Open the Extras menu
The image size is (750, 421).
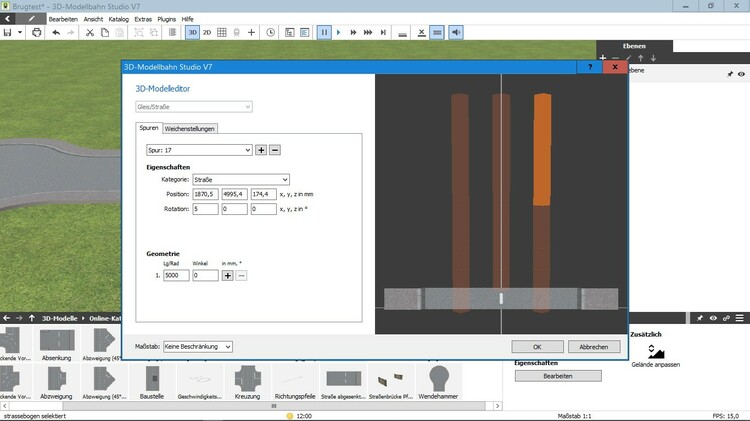[143, 19]
